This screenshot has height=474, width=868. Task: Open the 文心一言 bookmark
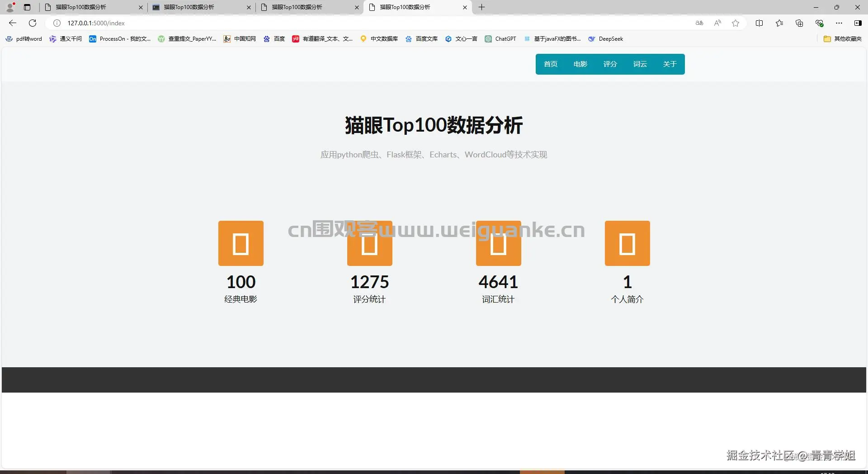[x=461, y=39]
